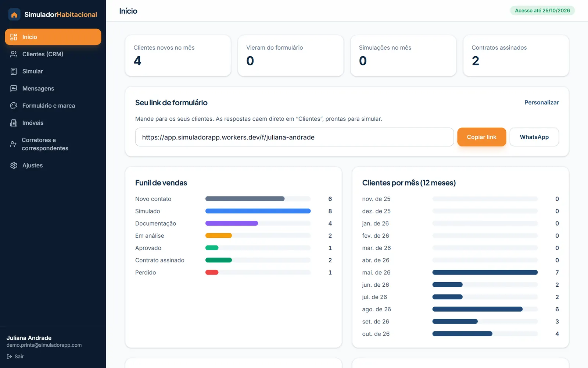Click the orange house logo icon
The width and height of the screenshot is (588, 368).
[14, 15]
